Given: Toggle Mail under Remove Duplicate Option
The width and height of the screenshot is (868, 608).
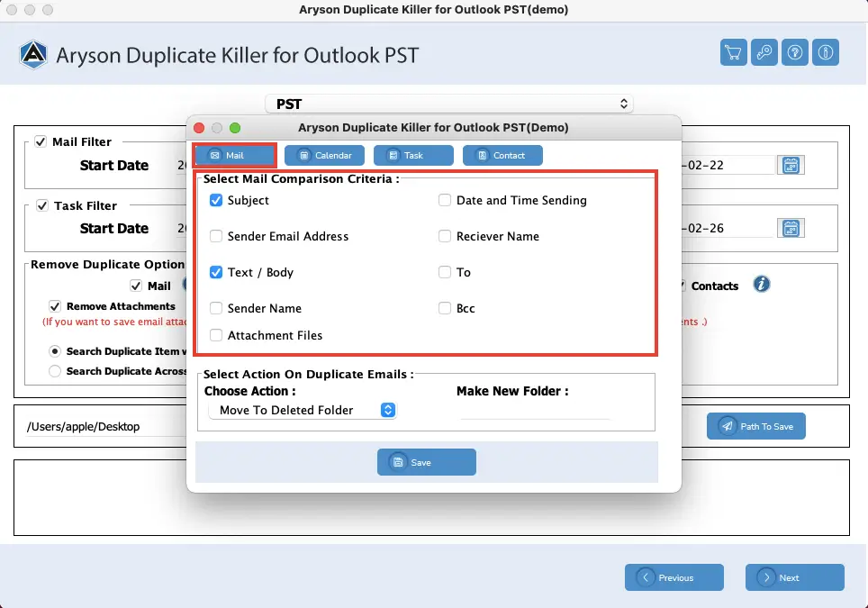Looking at the screenshot, I should [136, 286].
